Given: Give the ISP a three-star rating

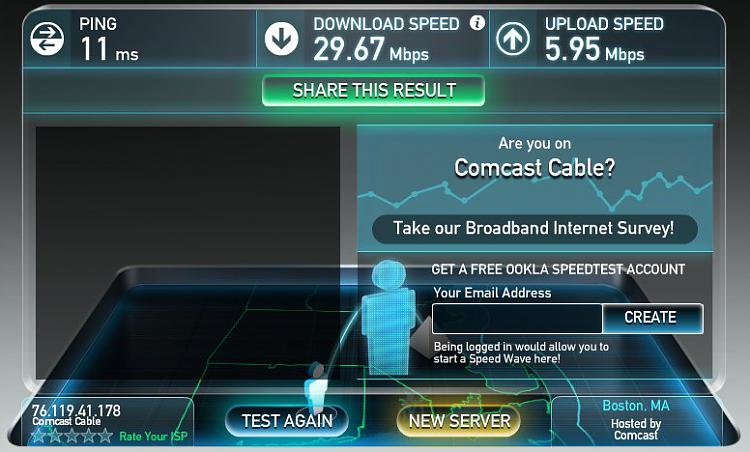Looking at the screenshot, I should (72, 436).
